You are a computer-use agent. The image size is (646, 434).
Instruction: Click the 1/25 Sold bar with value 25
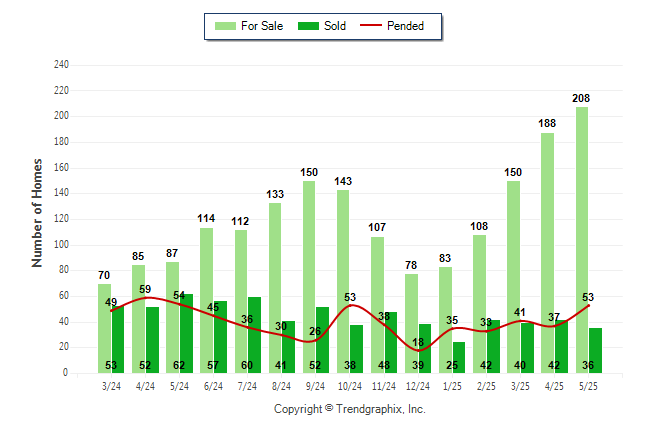pyautogui.click(x=459, y=357)
